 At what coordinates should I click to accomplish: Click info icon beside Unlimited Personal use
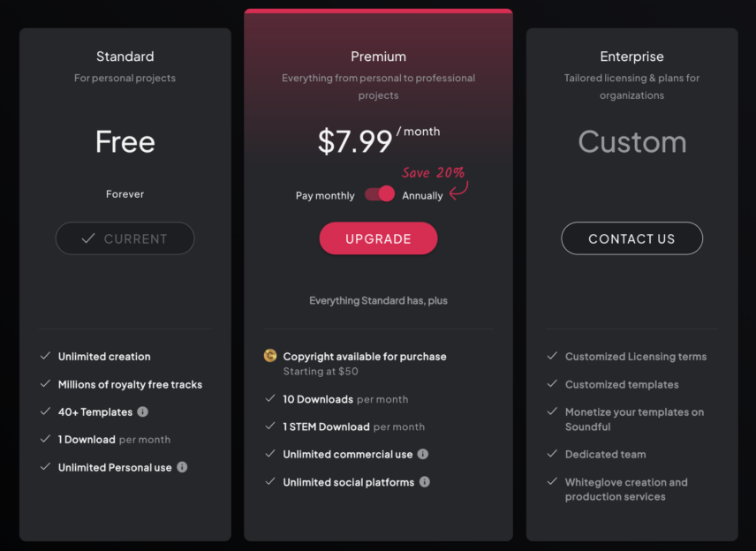[182, 467]
